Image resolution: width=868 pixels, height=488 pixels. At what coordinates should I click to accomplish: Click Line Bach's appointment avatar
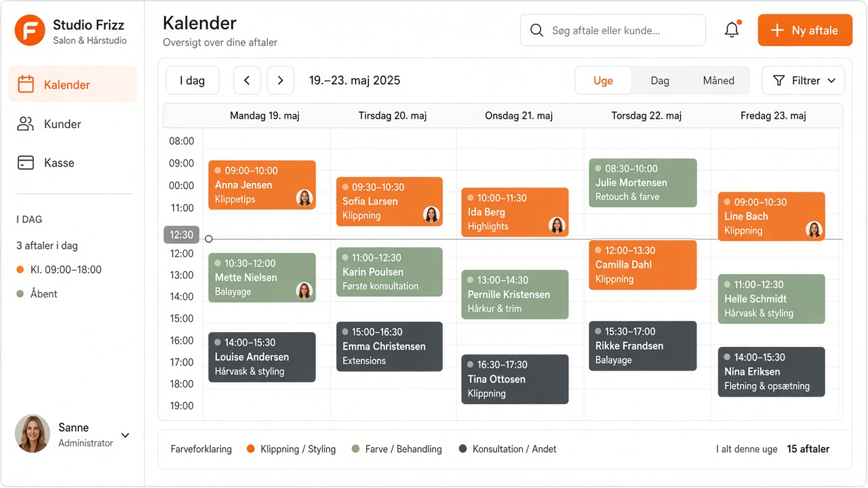pyautogui.click(x=814, y=229)
